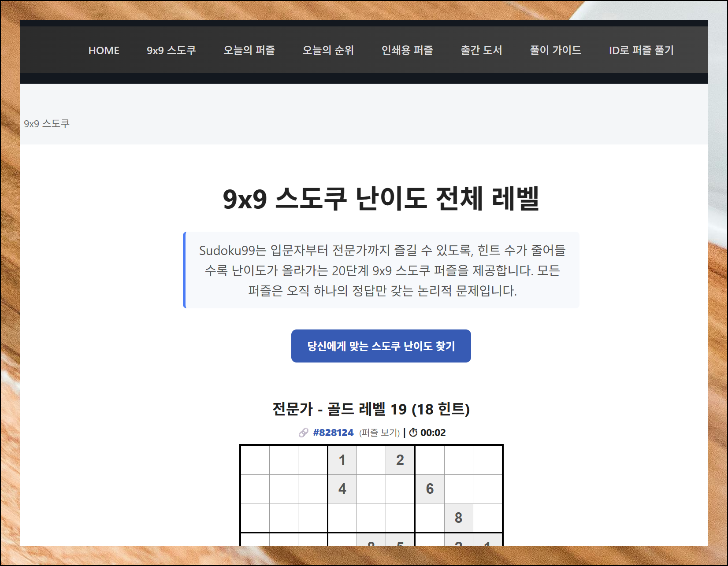The height and width of the screenshot is (566, 728).
Task: Select 인쇄용 퍼즐 in the navbar
Action: pyautogui.click(x=407, y=50)
